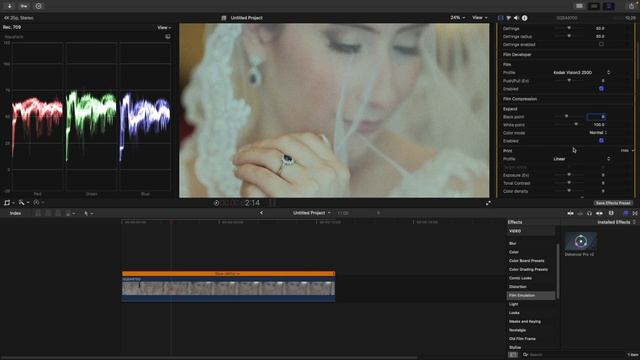640x360 pixels.
Task: Open the Installed Effects dropdown
Action: pos(616,222)
